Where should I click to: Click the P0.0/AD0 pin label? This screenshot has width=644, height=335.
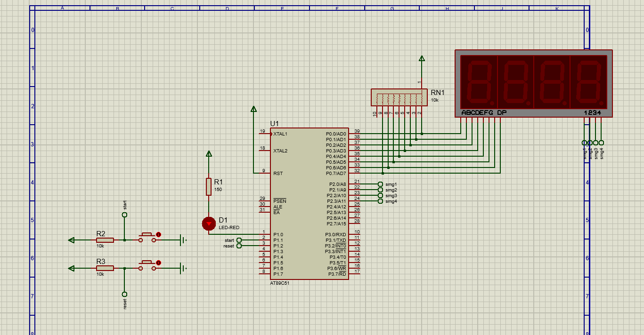point(336,134)
